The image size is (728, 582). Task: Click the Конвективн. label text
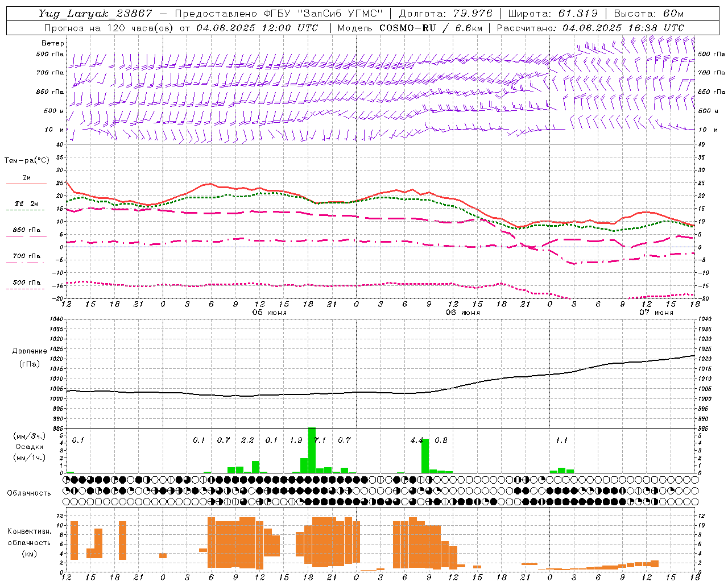[29, 531]
